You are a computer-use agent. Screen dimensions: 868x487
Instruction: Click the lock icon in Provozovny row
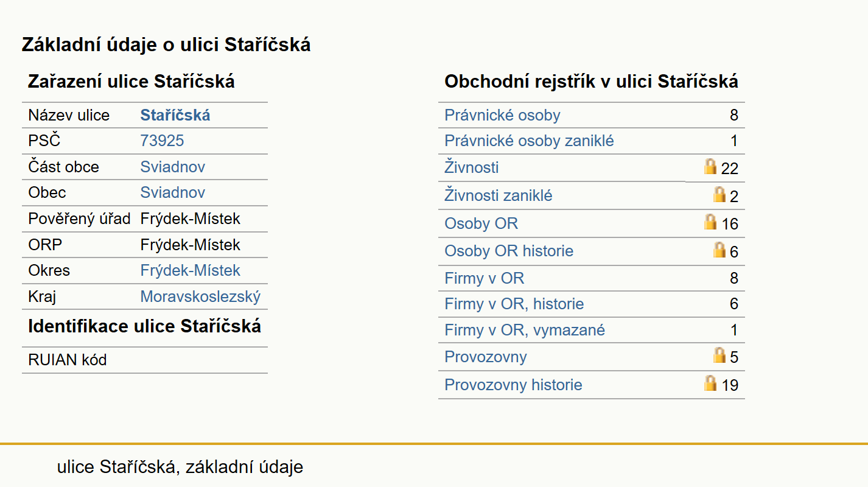tap(719, 355)
